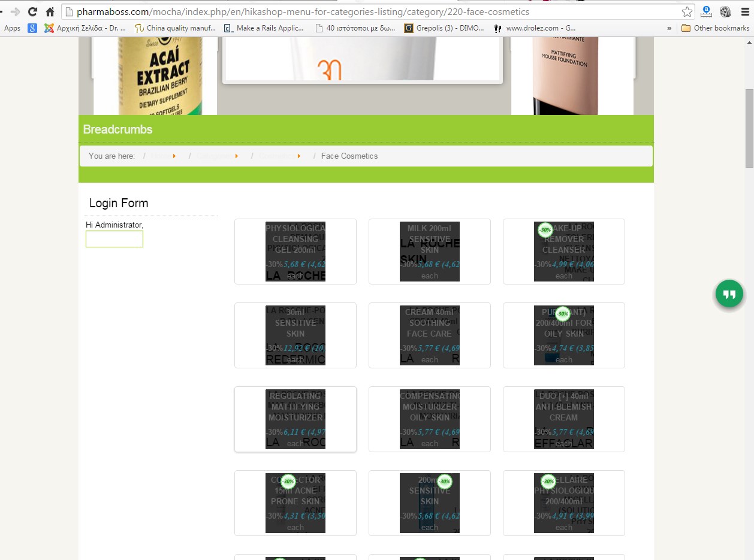Viewport: 754px width, 560px height.
Task: Open the Other bookmarks folder
Action: click(715, 28)
